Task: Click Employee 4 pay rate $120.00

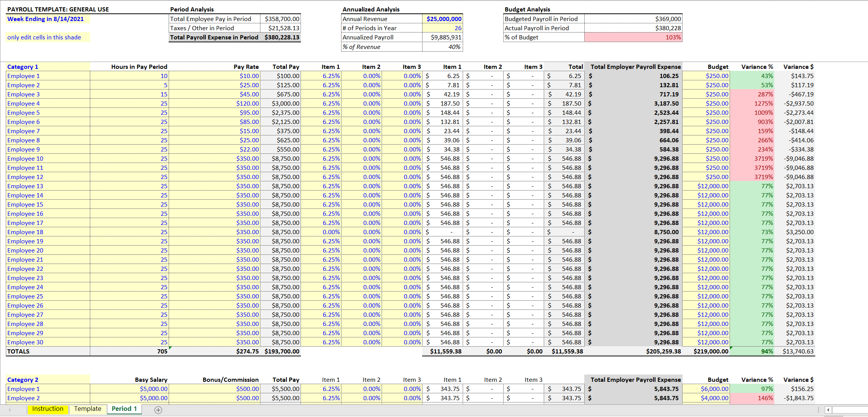Action: (214, 103)
